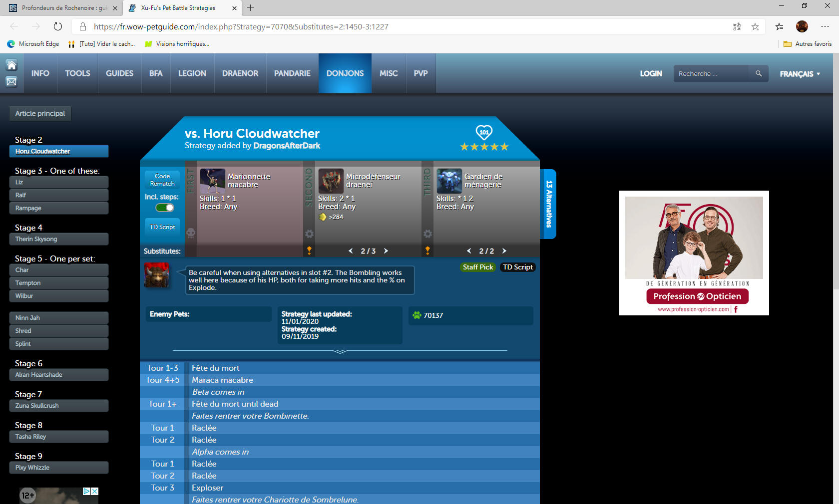The width and height of the screenshot is (839, 504).
Task: Open the Autres favoris bookmarks folder
Action: (808, 44)
